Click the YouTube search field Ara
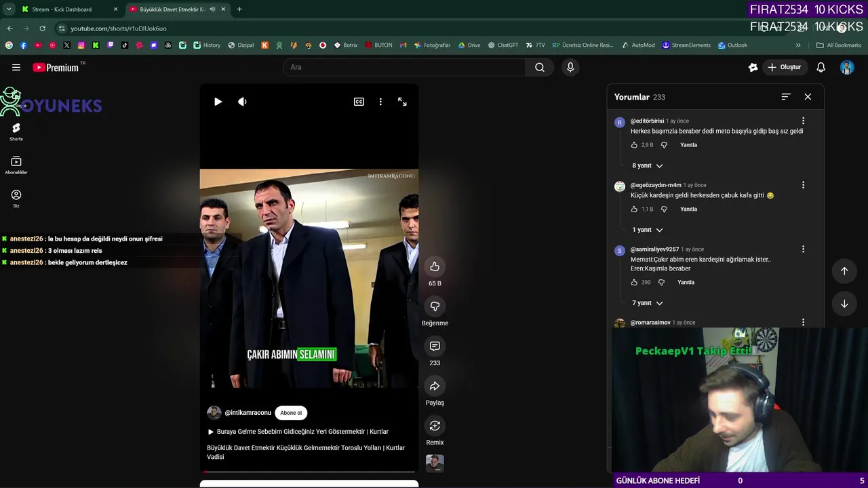The image size is (868, 488). click(404, 67)
